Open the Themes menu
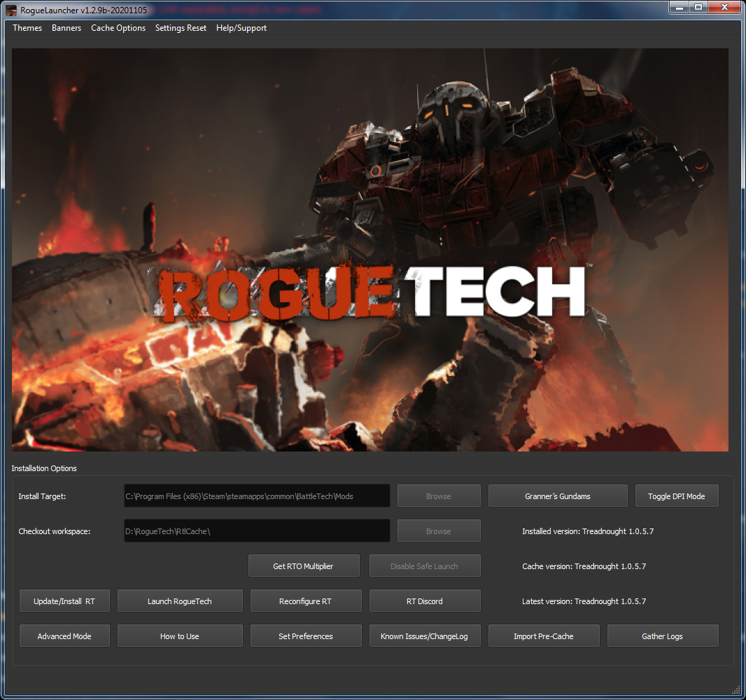Viewport: 746px width, 700px height. (x=27, y=28)
